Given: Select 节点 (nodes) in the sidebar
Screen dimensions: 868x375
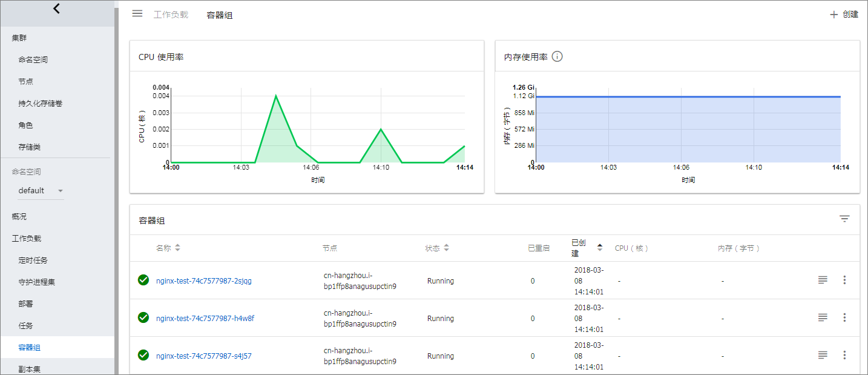Looking at the screenshot, I should point(25,82).
